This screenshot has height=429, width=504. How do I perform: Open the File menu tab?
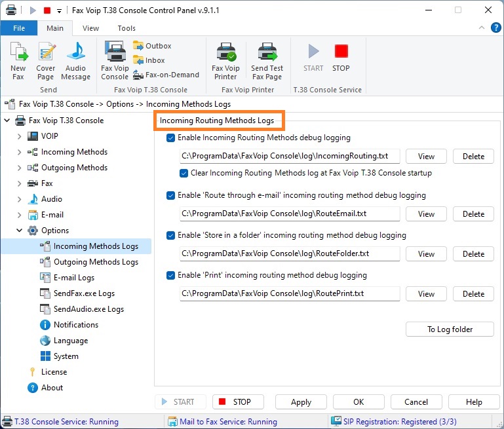tap(19, 28)
